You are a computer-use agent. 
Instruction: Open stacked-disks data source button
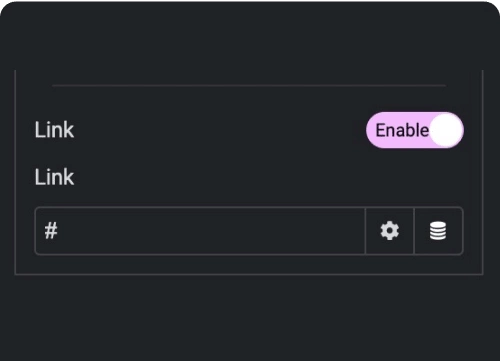438,231
